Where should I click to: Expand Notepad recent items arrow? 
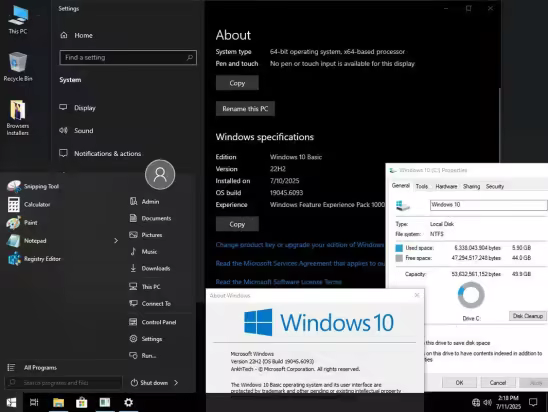[116, 241]
